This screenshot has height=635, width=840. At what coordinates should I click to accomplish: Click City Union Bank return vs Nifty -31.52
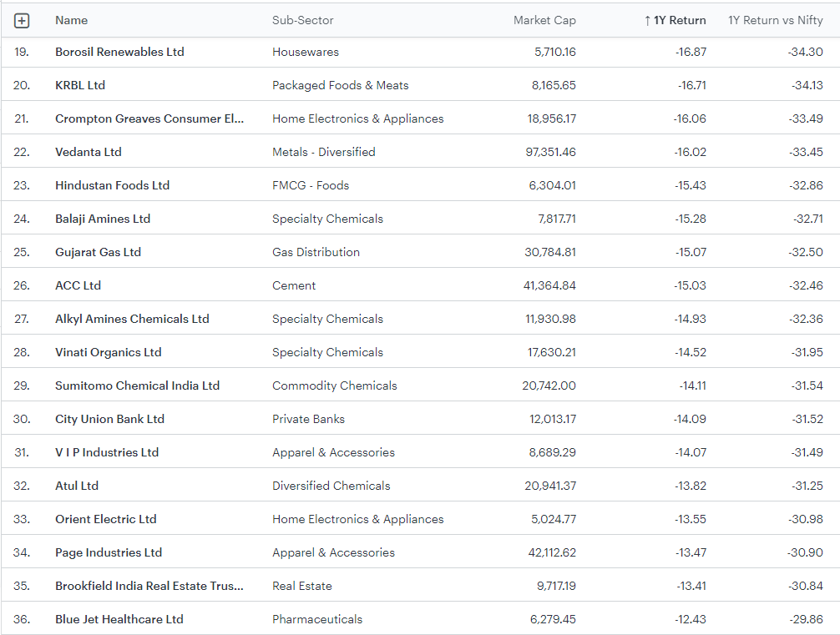click(807, 419)
